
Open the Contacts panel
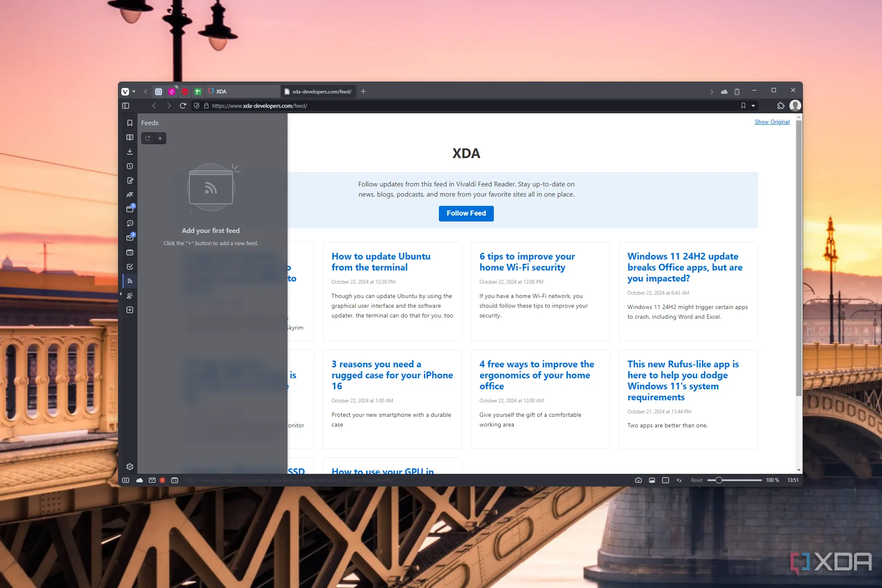point(130,295)
